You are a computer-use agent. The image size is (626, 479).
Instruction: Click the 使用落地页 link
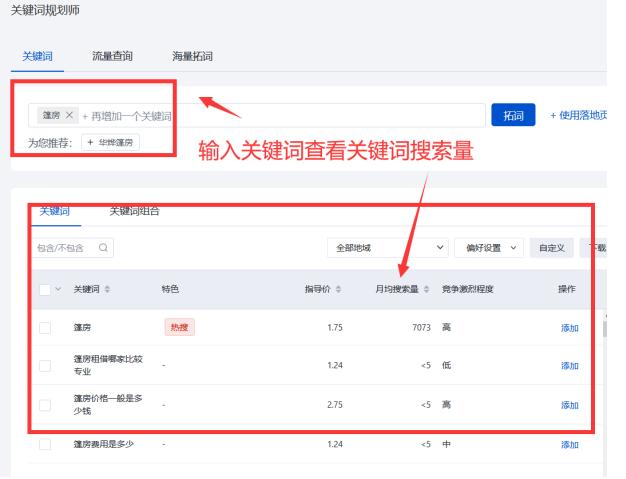(578, 115)
